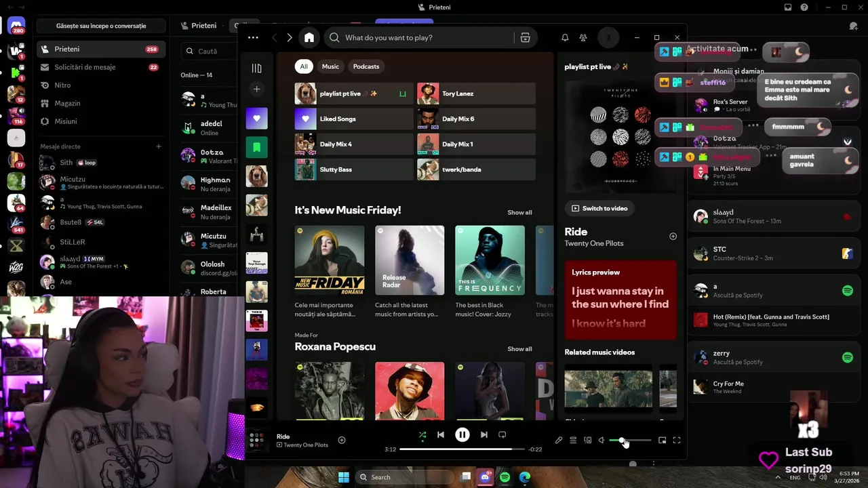Open the play queue icon
This screenshot has width=868, height=488.
pyautogui.click(x=573, y=440)
